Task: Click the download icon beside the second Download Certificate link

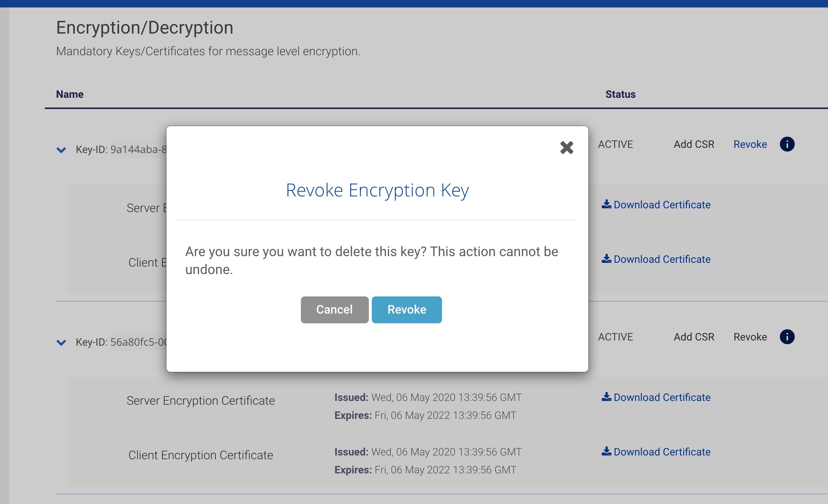Action: [x=606, y=259]
